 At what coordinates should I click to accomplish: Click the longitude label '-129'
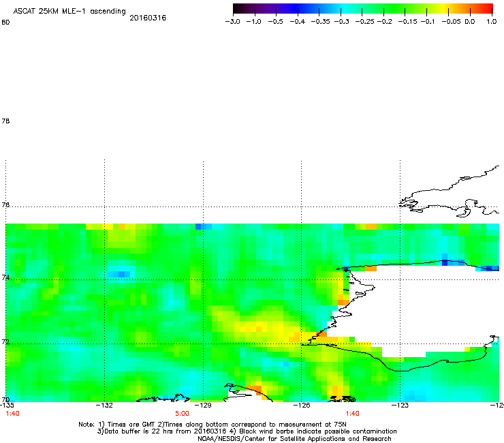tap(203, 405)
